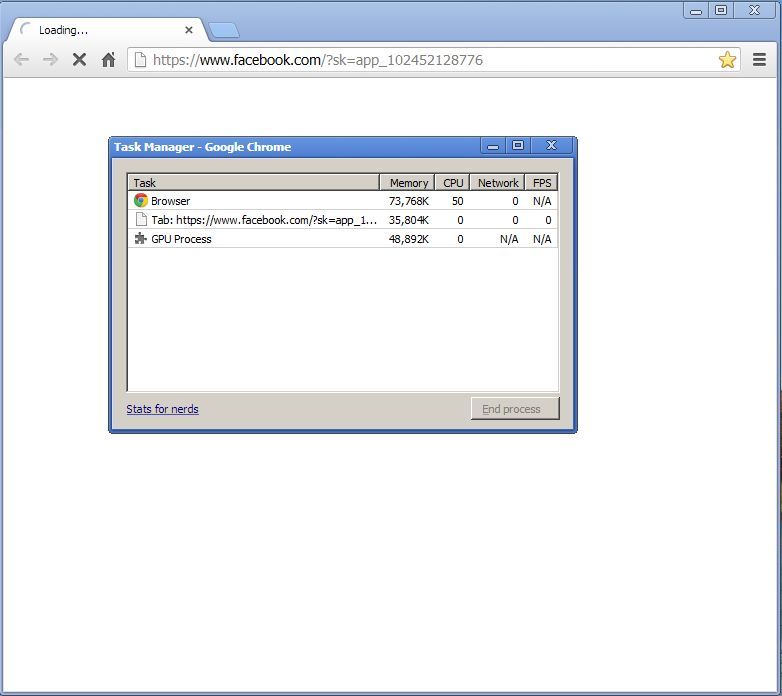Sort by FPS column header
Viewport: 782px width, 696px height.
tap(542, 182)
